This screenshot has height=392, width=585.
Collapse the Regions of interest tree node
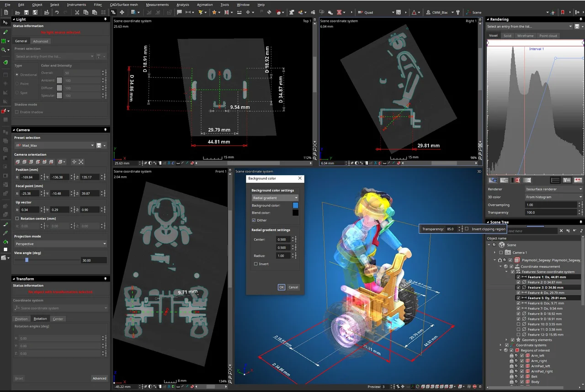(x=500, y=350)
